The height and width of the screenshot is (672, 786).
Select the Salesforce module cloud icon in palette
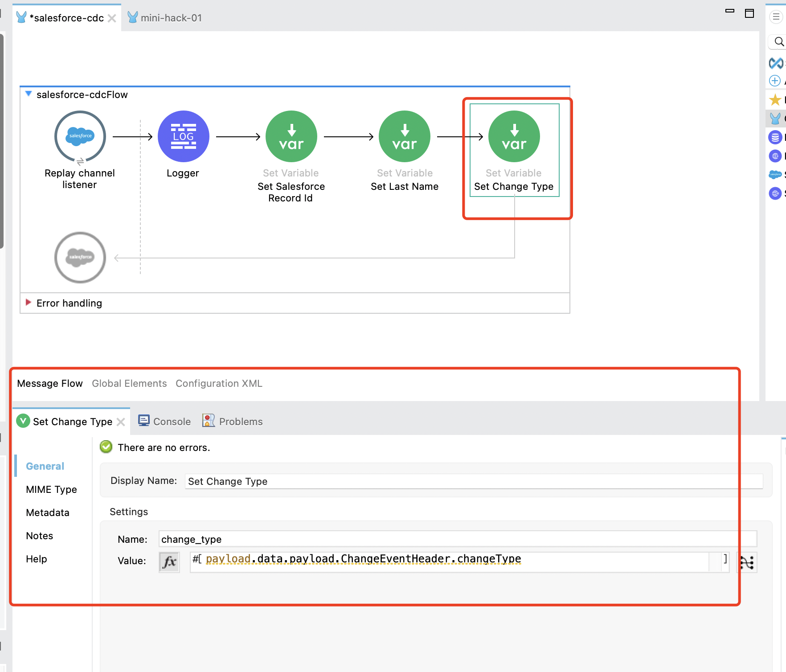pyautogui.click(x=775, y=175)
